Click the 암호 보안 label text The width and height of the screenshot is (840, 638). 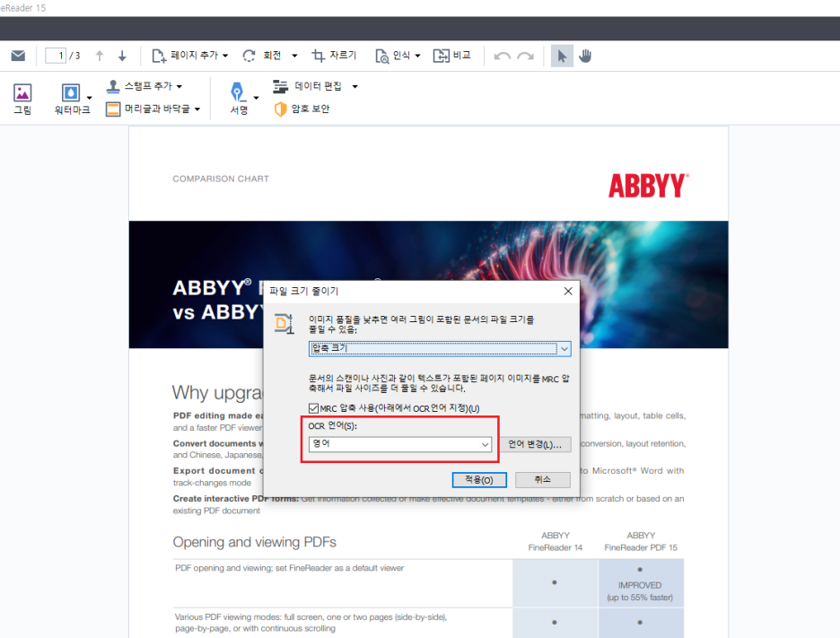coord(311,109)
